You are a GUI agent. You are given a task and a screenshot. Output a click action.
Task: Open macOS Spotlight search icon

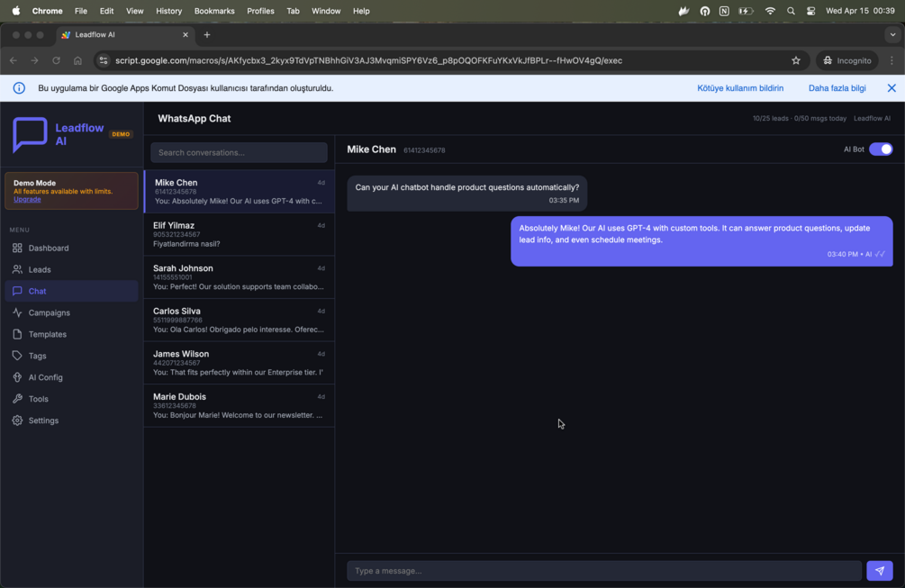[791, 11]
